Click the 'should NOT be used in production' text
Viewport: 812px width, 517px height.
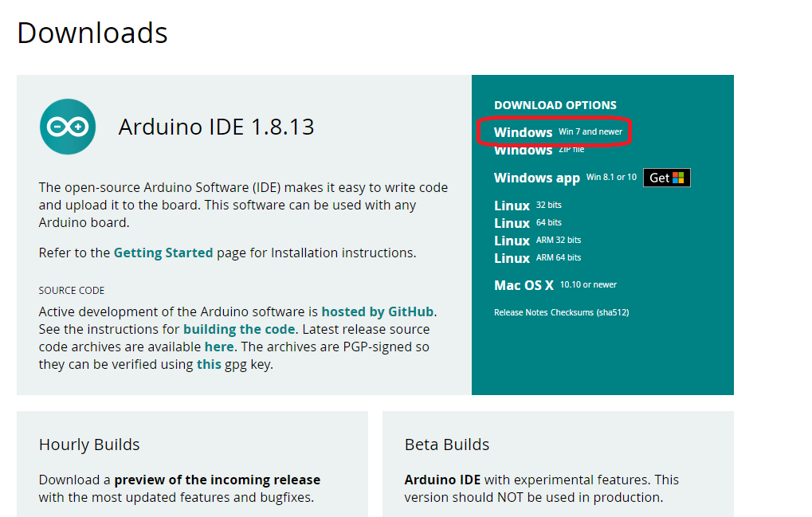click(558, 497)
